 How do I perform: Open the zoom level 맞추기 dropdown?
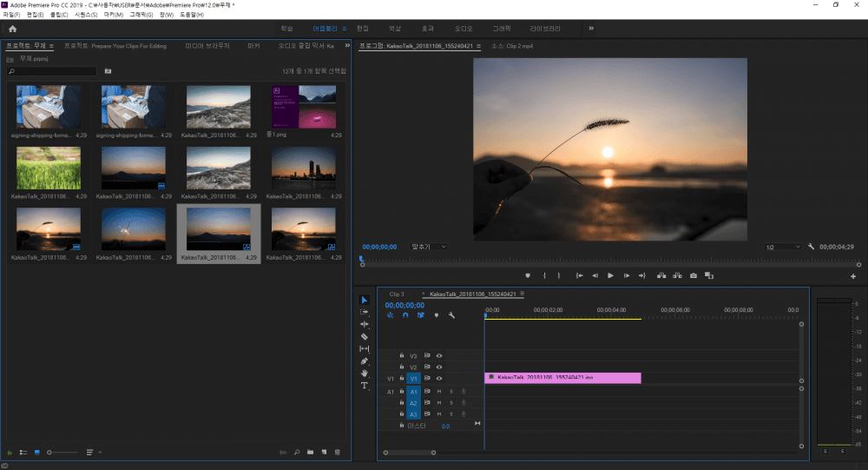(x=428, y=247)
